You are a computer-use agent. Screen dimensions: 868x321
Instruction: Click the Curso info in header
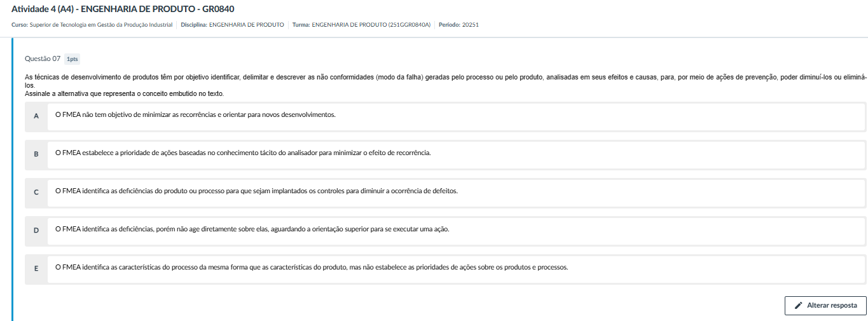[92, 25]
